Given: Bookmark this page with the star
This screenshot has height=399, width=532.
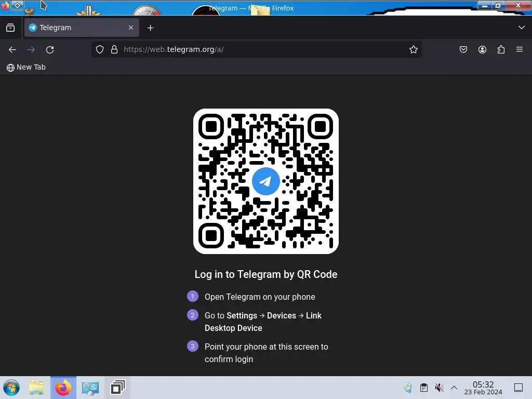Looking at the screenshot, I should click(413, 49).
